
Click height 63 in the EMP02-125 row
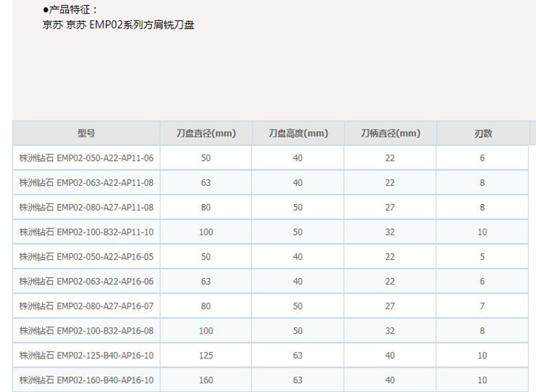tap(298, 355)
